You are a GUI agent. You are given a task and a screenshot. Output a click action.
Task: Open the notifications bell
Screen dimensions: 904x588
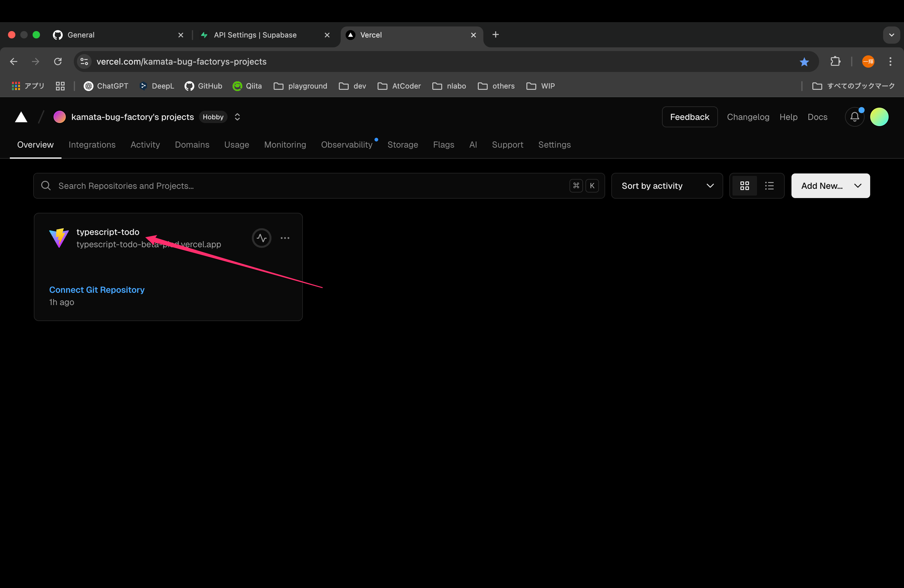(854, 117)
